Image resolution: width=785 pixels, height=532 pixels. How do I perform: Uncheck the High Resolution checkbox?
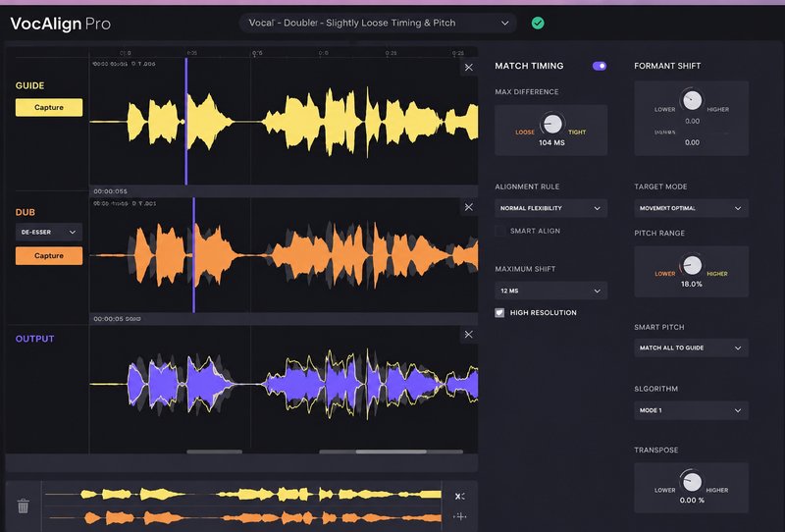click(x=499, y=312)
